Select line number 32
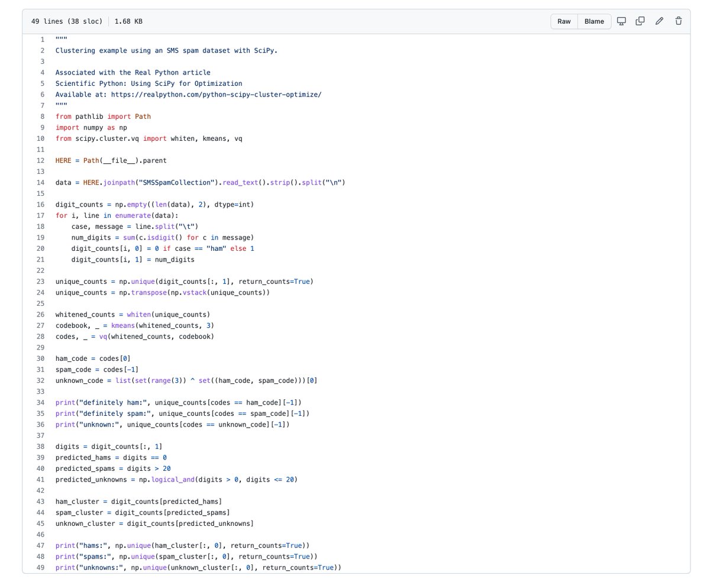The height and width of the screenshot is (588, 710). click(41, 380)
